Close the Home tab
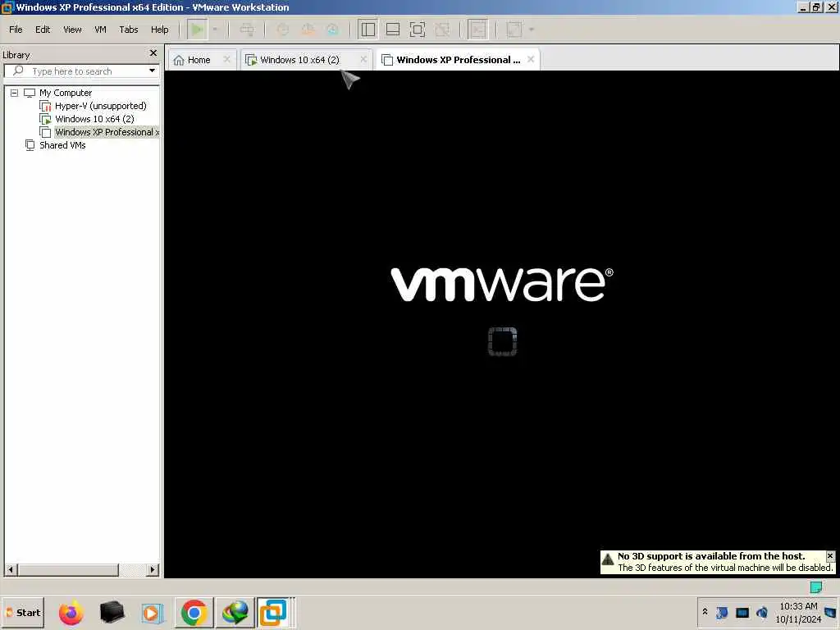The width and height of the screenshot is (840, 630). [x=226, y=59]
